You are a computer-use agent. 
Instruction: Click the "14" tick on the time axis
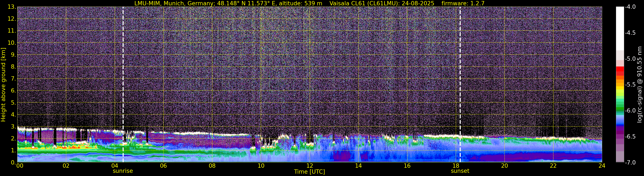pyautogui.click(x=358, y=166)
